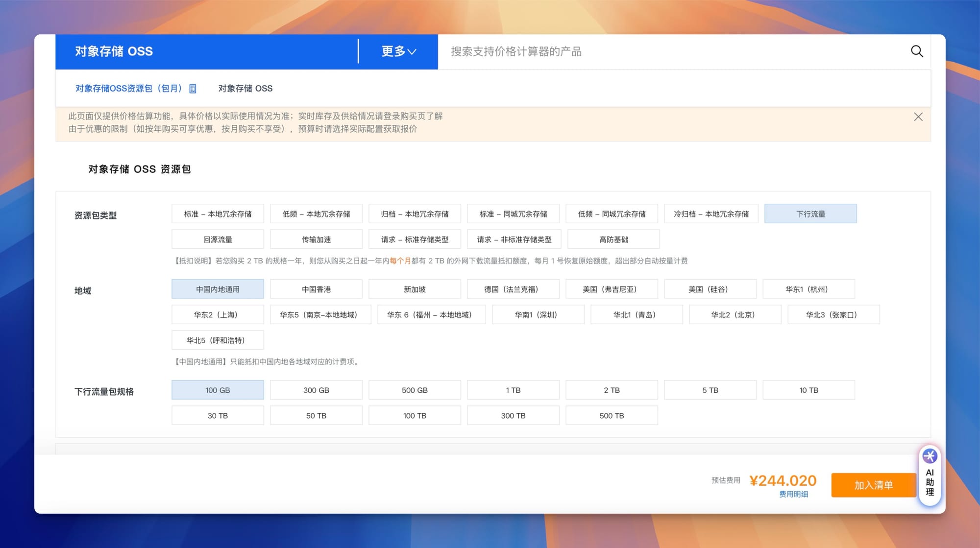Viewport: 980px width, 548px height.
Task: Click the 对象存储 OSS 资源包 section heading
Action: pos(140,169)
